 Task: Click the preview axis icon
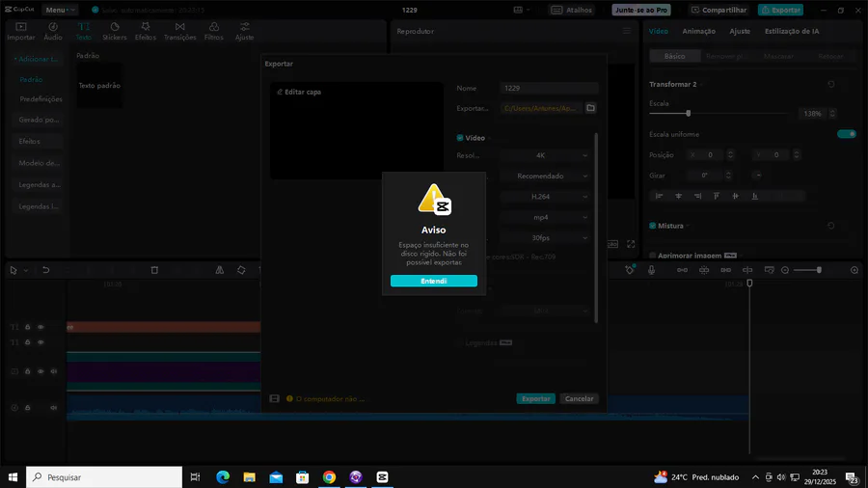[747, 270]
